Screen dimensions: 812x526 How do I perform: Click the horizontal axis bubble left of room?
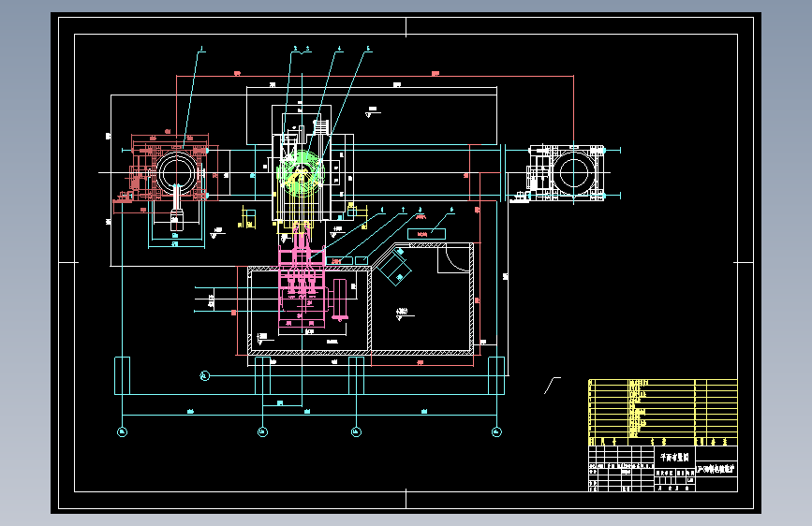pos(204,376)
